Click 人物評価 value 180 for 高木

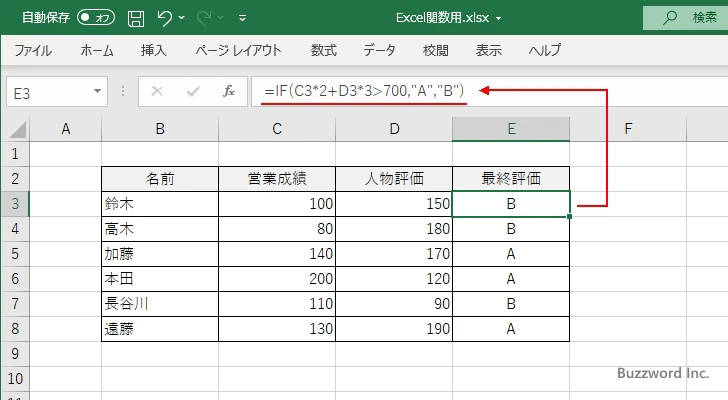[x=394, y=229]
